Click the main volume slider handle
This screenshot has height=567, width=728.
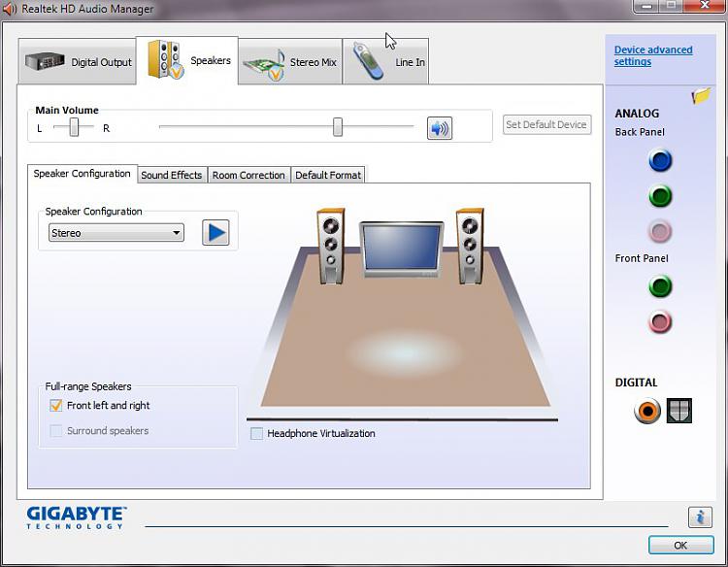point(338,127)
